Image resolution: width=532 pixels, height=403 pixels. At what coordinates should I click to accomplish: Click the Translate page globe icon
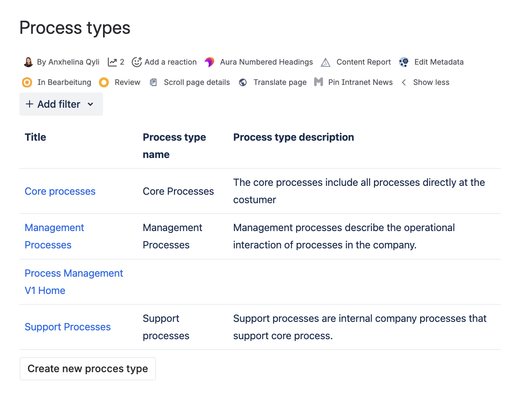click(243, 82)
